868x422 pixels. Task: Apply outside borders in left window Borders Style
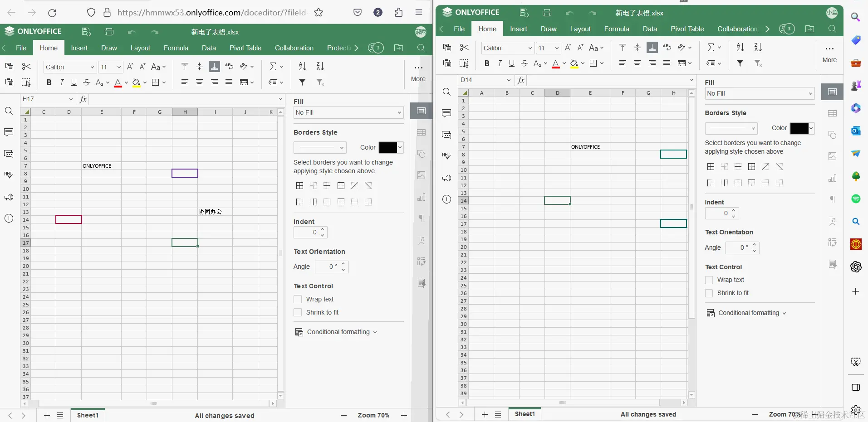click(341, 186)
